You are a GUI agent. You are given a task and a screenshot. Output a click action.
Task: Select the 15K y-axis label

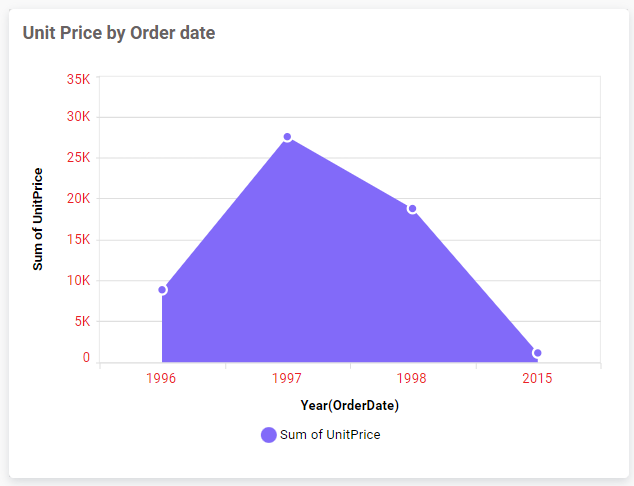(78, 240)
